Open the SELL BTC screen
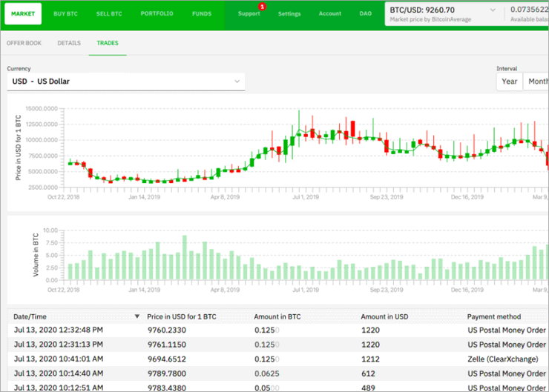 click(109, 14)
